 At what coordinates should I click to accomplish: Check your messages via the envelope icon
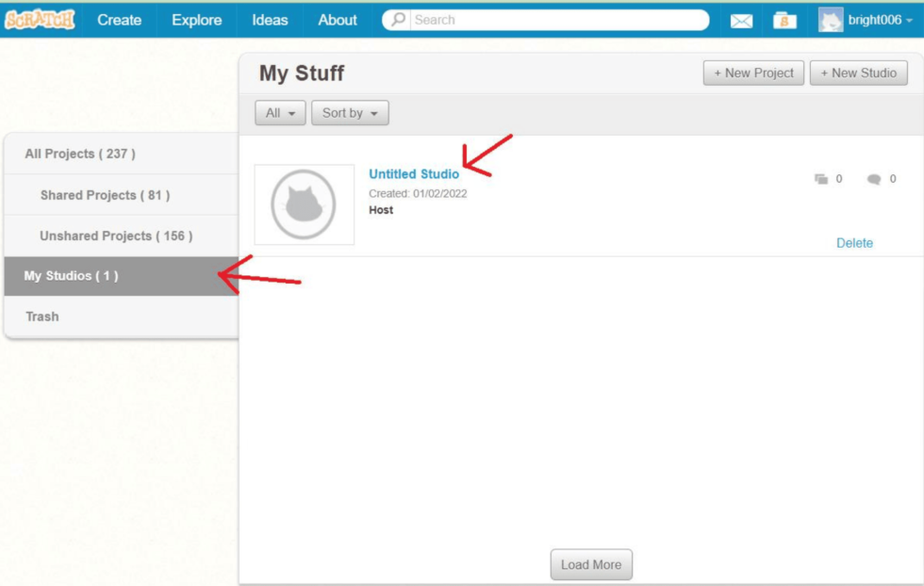tap(742, 19)
